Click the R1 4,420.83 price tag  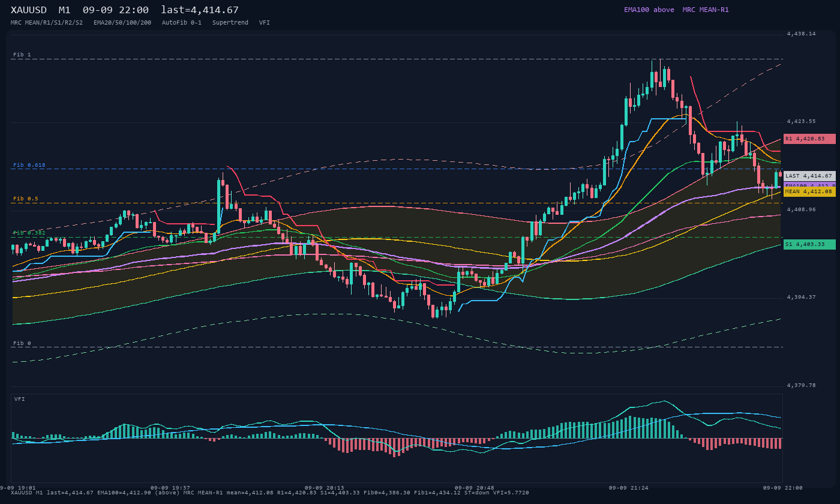tap(809, 139)
